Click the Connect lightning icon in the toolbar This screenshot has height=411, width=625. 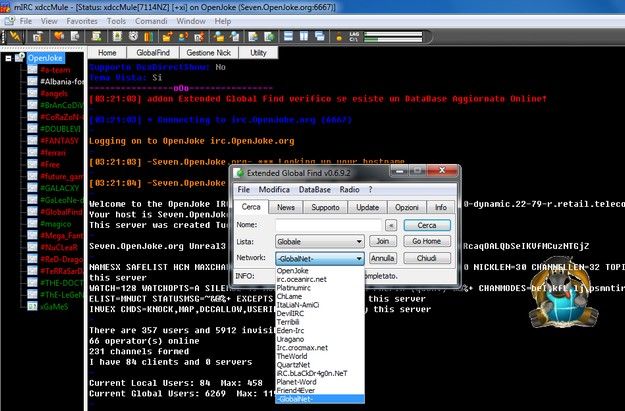[x=12, y=35]
